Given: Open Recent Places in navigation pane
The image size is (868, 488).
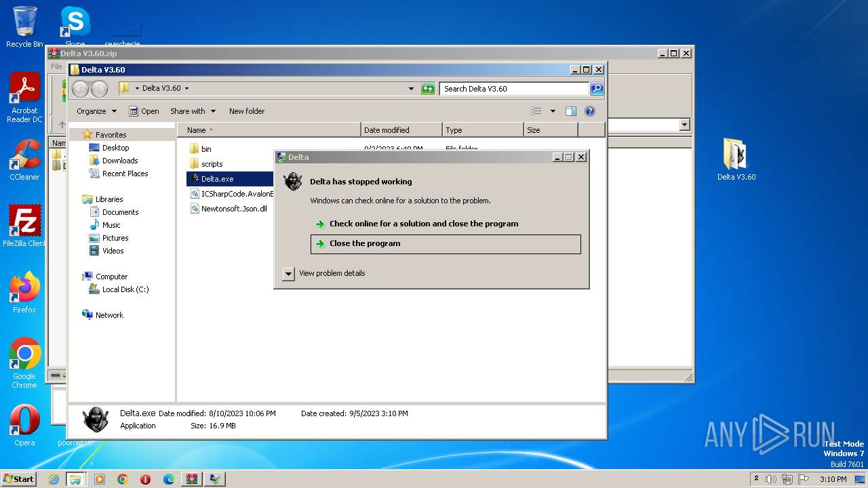Looking at the screenshot, I should (x=119, y=174).
